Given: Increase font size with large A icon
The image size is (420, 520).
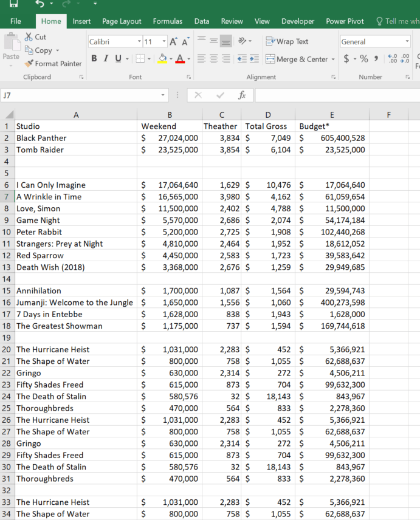Looking at the screenshot, I should pos(173,42).
